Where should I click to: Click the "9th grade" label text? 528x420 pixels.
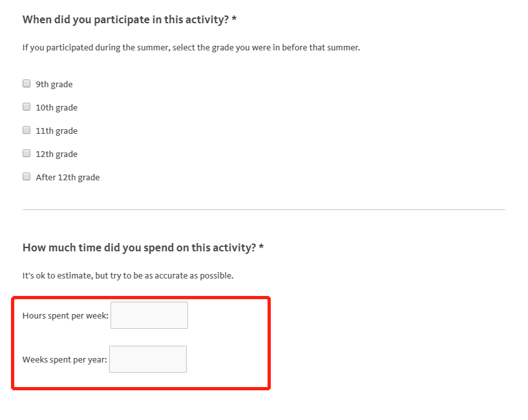[54, 84]
